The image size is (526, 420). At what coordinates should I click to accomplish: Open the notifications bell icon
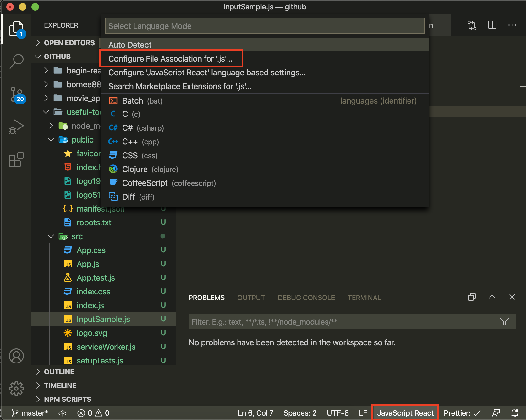pos(515,413)
